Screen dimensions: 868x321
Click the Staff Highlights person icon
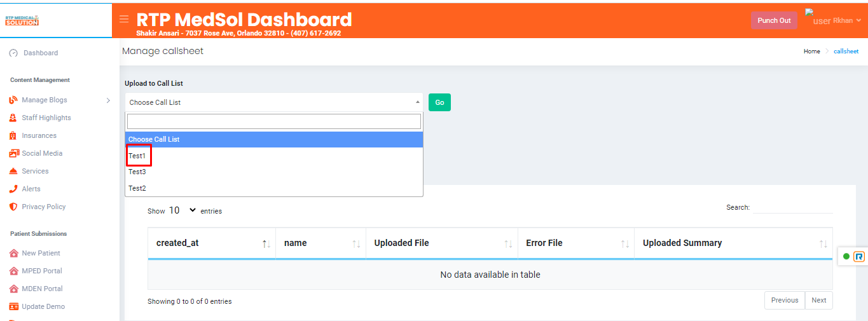click(13, 118)
